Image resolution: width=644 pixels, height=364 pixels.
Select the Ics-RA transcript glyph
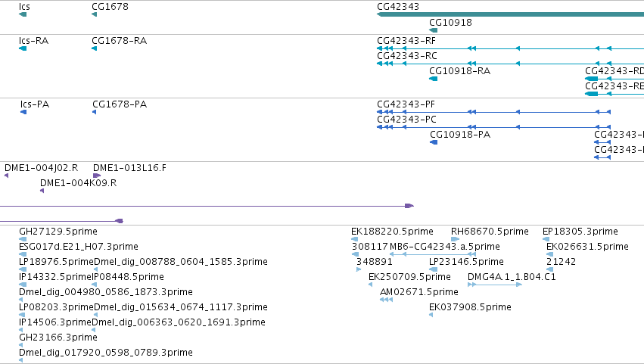pos(23,48)
